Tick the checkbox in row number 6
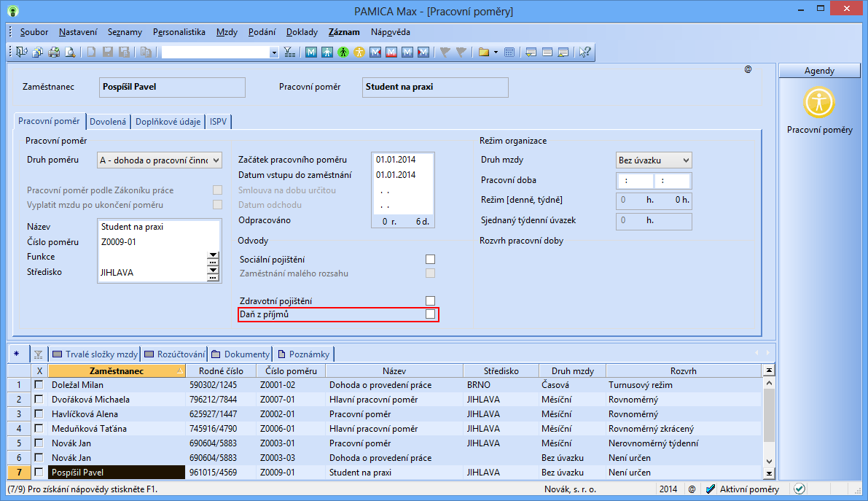The width and height of the screenshot is (868, 501). (x=39, y=458)
